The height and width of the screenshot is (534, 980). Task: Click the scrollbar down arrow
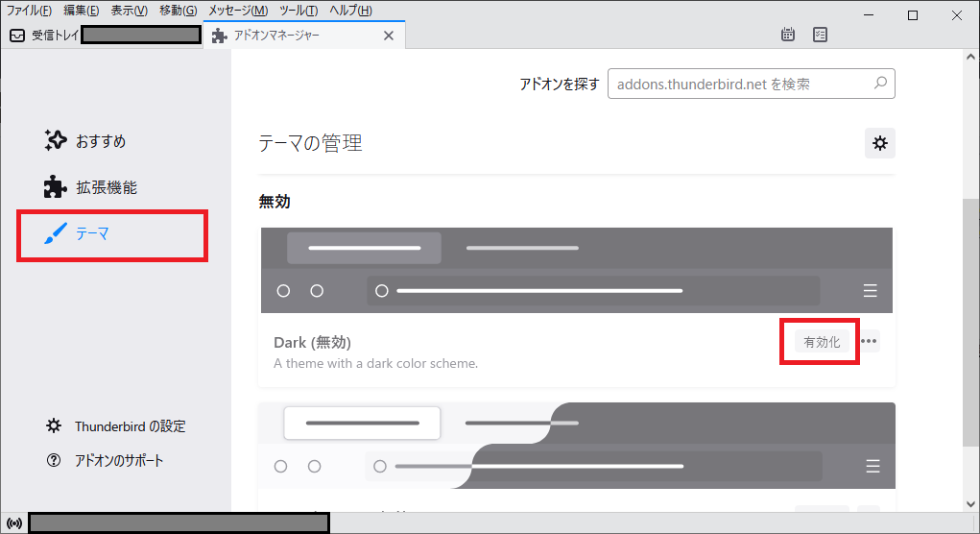(970, 503)
